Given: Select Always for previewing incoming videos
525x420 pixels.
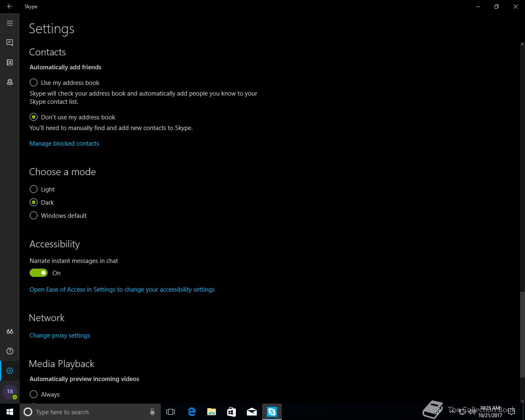Looking at the screenshot, I should pyautogui.click(x=44, y=394).
